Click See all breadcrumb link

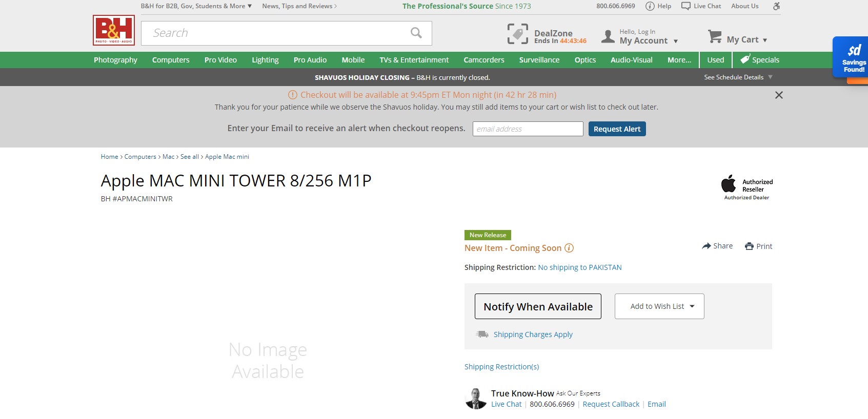[x=190, y=157]
